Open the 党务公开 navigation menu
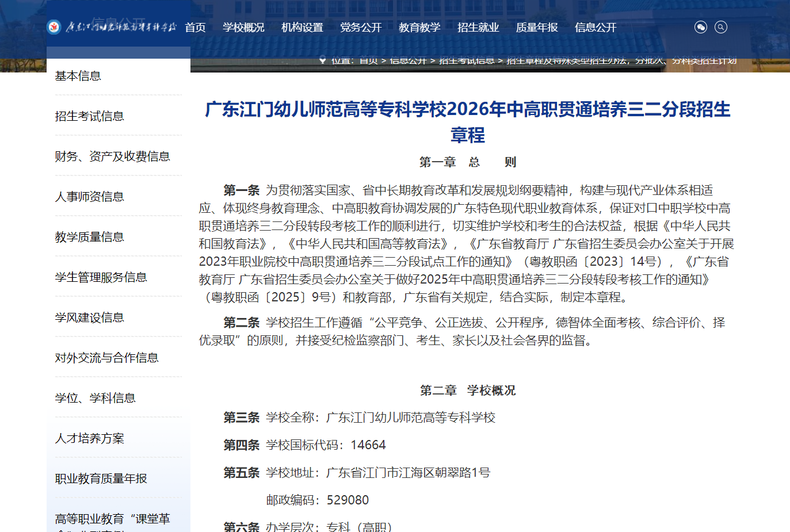Viewport: 790px width, 532px height. 361,27
